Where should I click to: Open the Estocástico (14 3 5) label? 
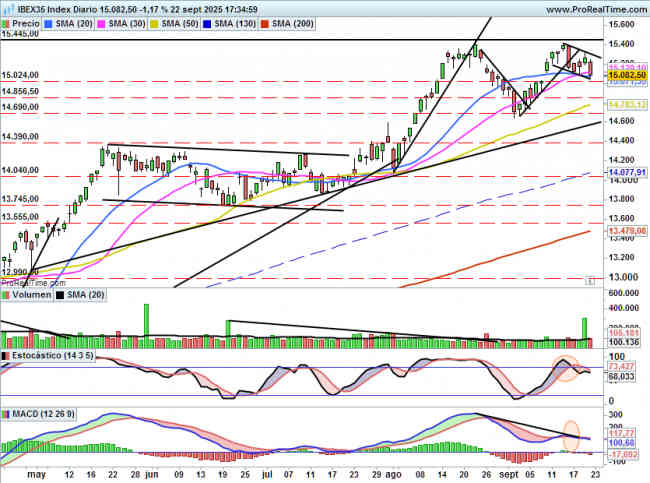tap(53, 356)
